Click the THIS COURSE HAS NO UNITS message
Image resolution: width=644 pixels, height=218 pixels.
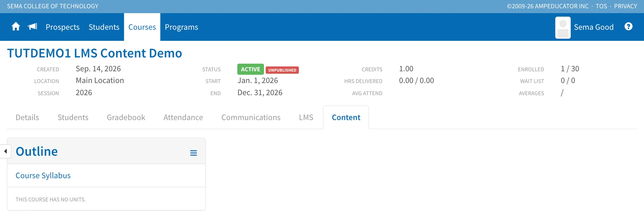tap(51, 199)
